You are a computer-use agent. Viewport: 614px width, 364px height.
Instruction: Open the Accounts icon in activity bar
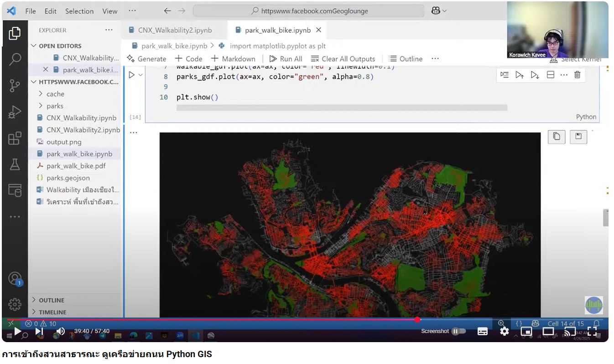coord(15,278)
